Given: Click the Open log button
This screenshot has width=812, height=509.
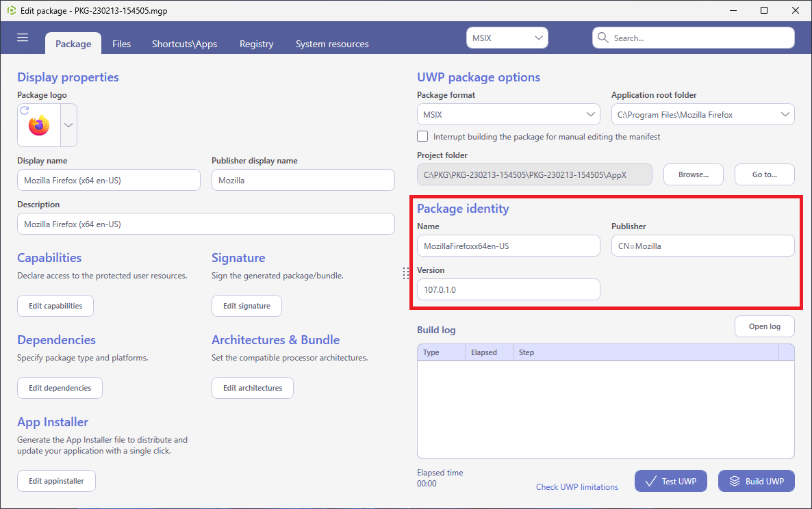Looking at the screenshot, I should tap(764, 326).
